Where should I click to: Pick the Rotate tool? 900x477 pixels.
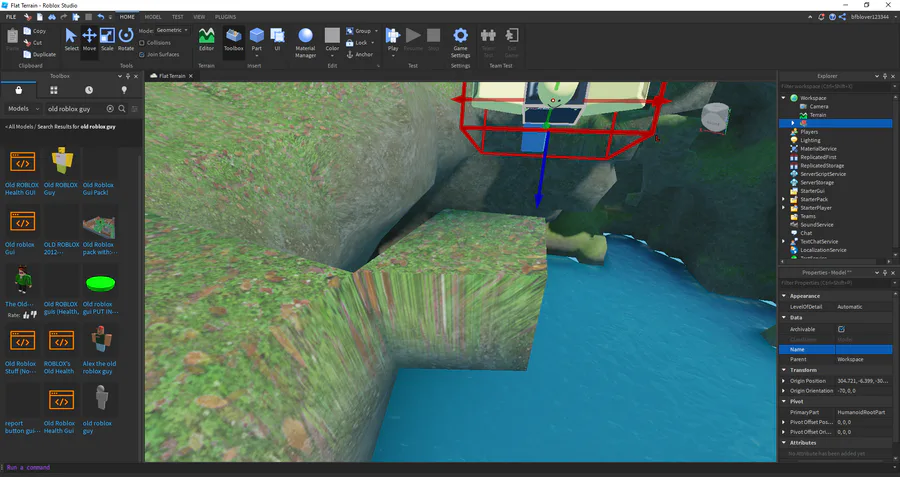click(126, 40)
